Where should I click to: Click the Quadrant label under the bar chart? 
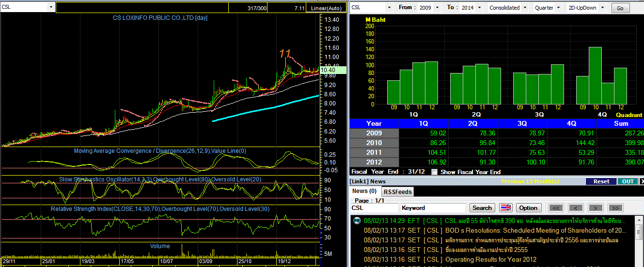pyautogui.click(x=628, y=115)
